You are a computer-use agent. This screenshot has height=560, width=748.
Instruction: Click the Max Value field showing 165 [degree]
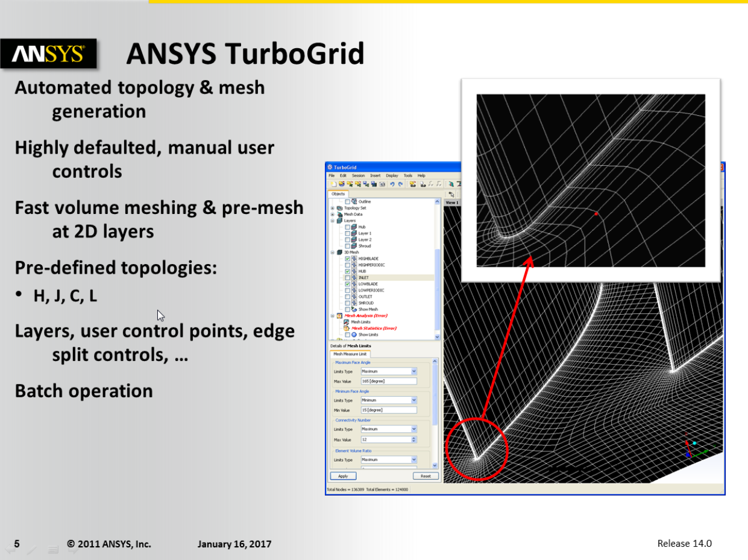389,381
